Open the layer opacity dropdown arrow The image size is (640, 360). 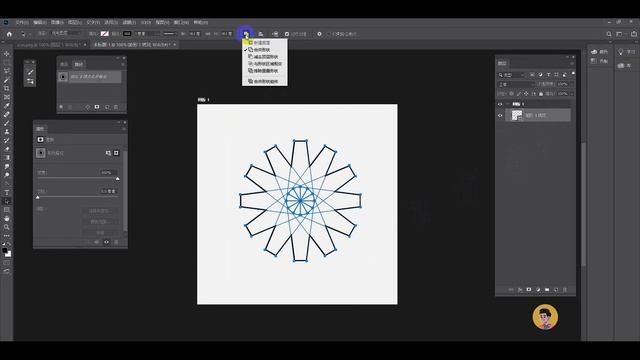click(x=572, y=84)
